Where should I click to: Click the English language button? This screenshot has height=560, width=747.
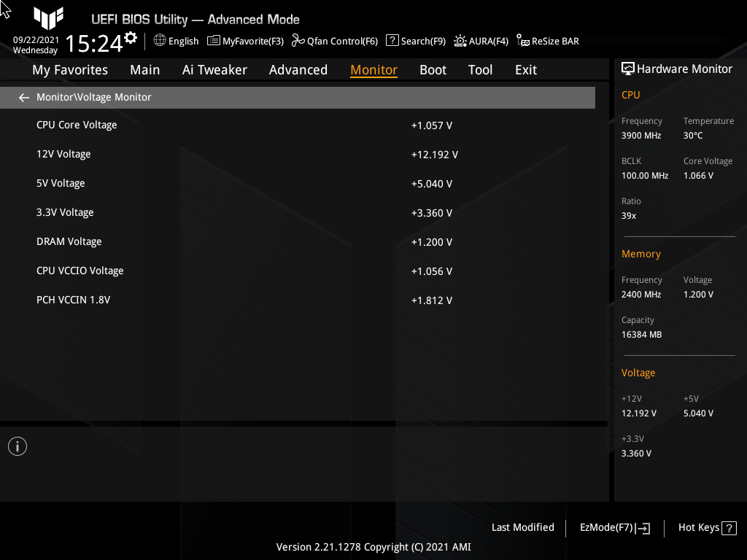click(x=176, y=41)
